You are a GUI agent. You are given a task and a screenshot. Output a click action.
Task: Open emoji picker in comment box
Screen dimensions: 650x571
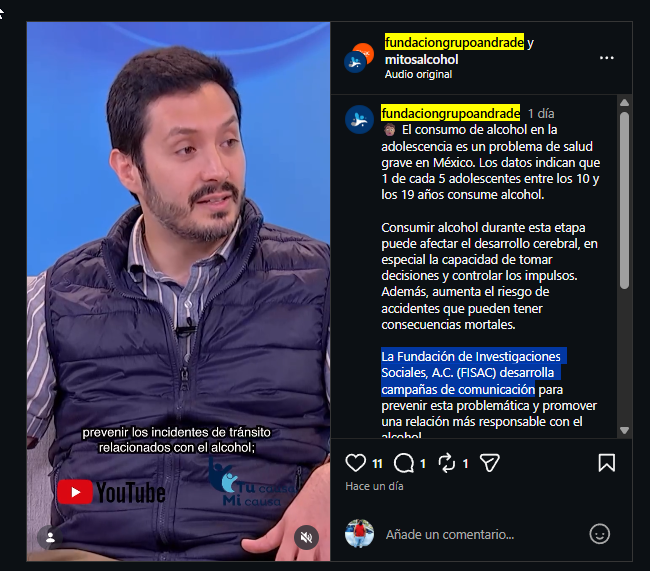point(599,534)
